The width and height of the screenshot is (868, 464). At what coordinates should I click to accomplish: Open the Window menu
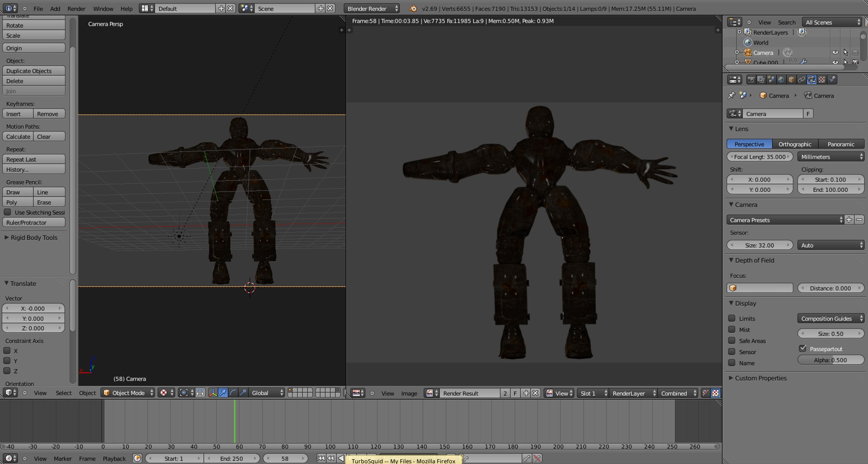[x=103, y=9]
